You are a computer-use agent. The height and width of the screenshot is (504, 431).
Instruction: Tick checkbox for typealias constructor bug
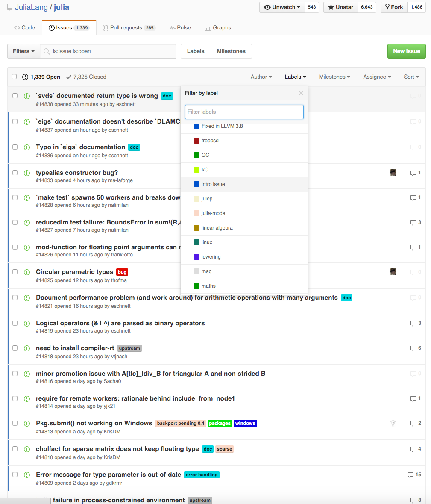click(x=15, y=173)
